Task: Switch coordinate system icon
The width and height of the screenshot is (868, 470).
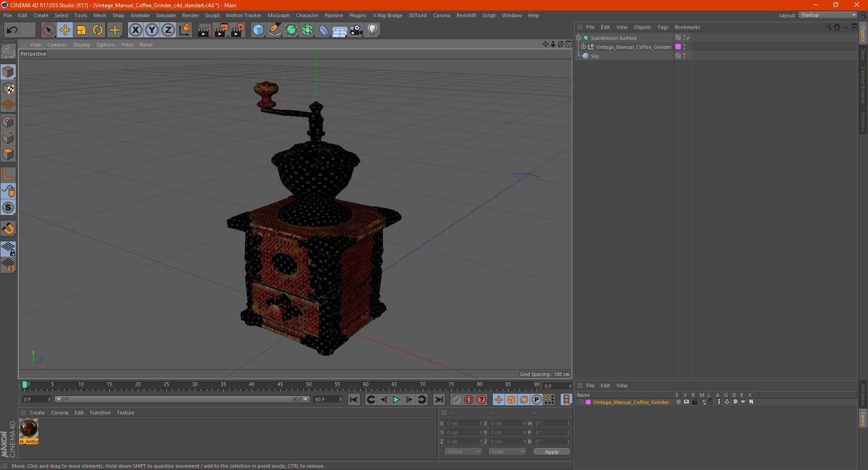Action: pyautogui.click(x=184, y=30)
